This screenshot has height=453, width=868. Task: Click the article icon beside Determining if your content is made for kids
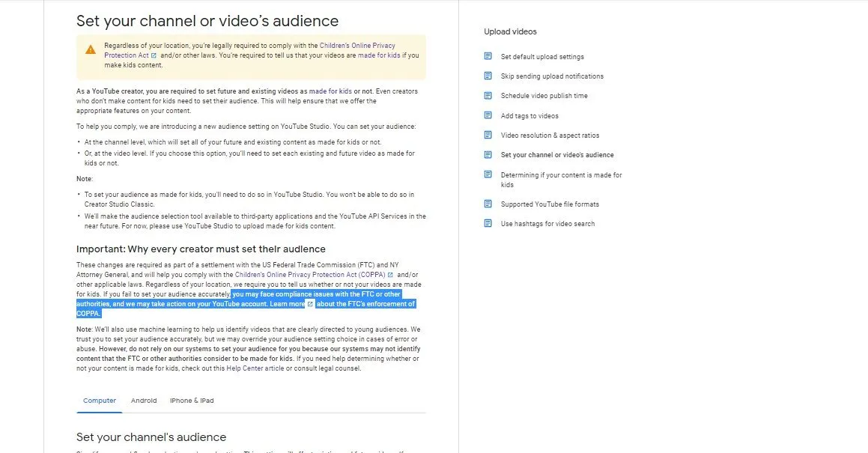pos(488,174)
